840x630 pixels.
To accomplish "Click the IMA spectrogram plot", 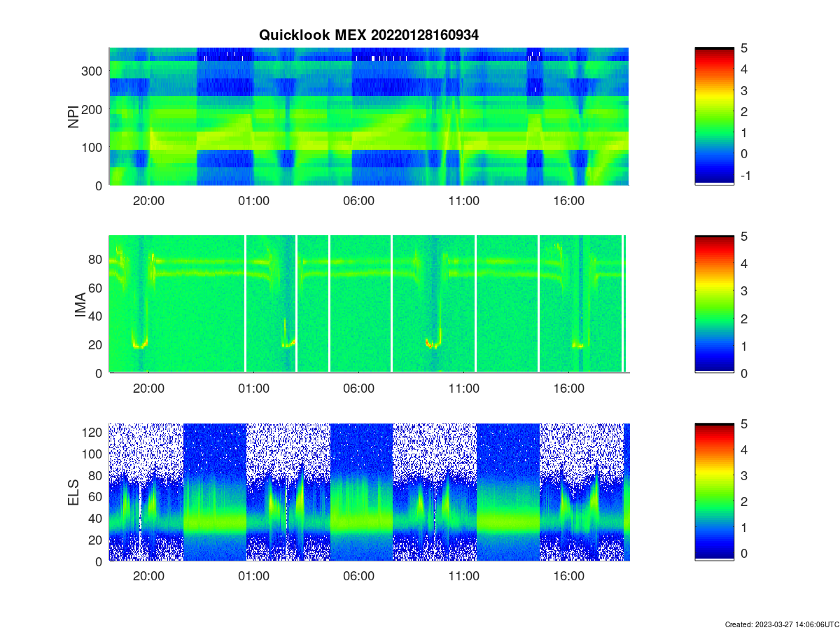I will [369, 304].
